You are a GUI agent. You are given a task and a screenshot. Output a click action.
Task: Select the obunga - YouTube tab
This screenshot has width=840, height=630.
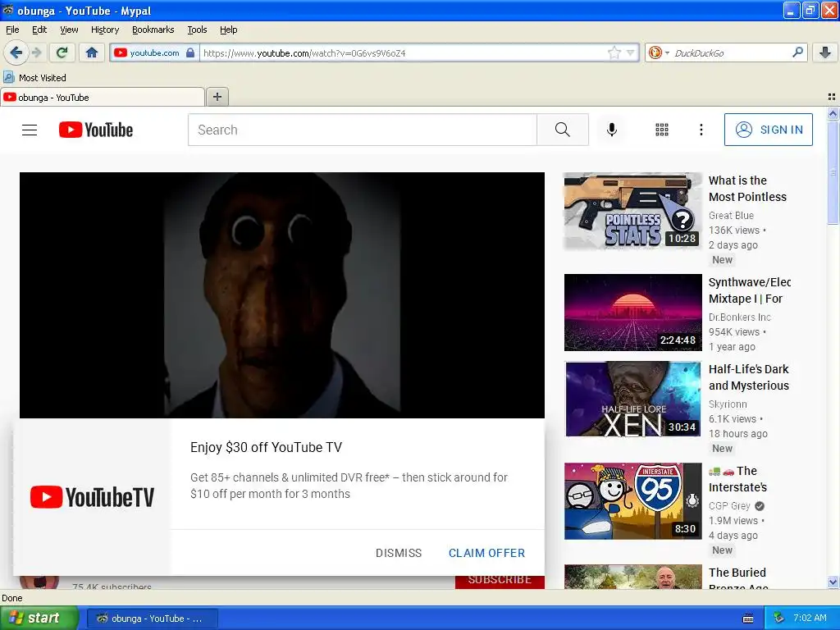(x=102, y=98)
